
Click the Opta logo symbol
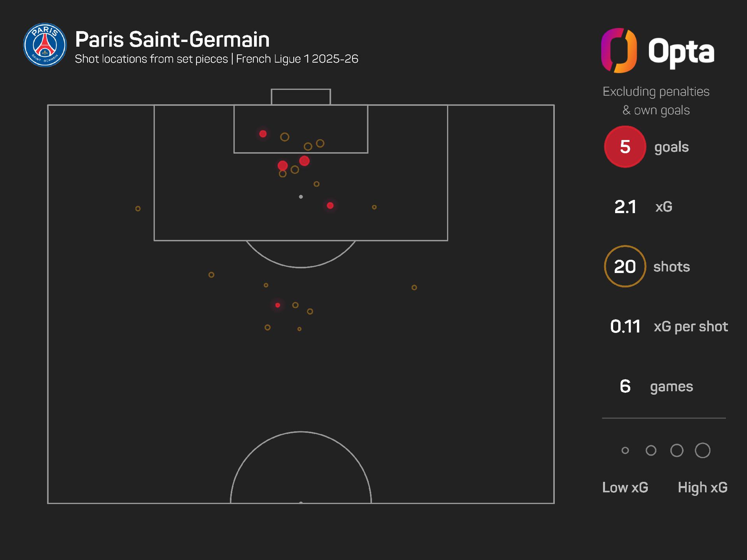[x=619, y=51]
